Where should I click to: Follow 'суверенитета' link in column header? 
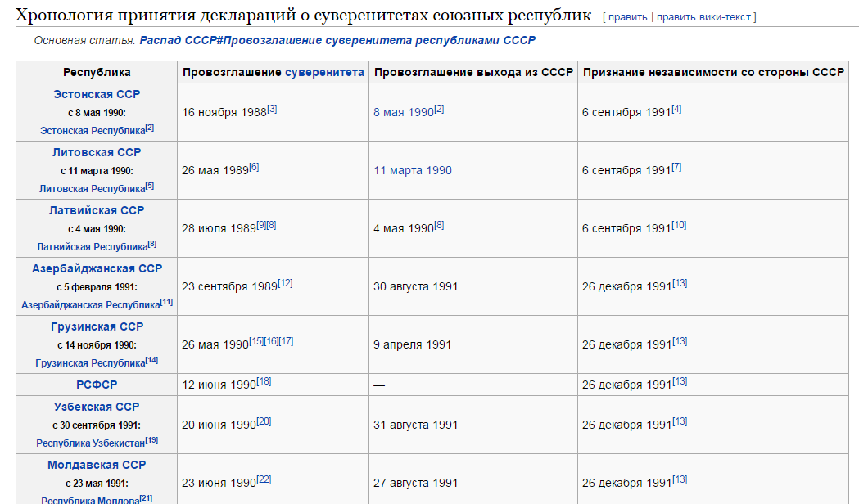[x=324, y=72]
